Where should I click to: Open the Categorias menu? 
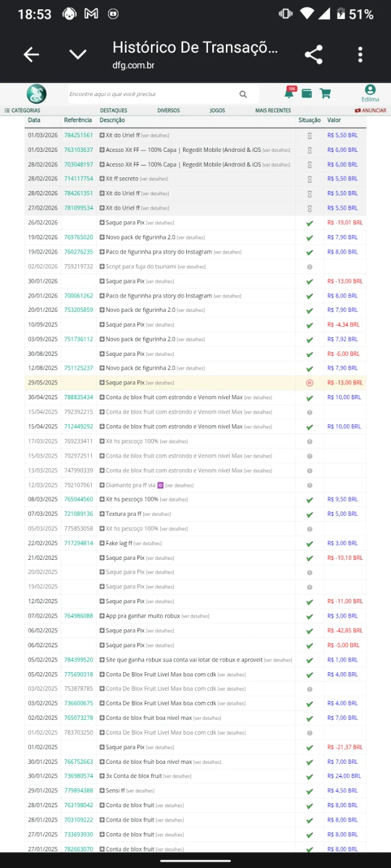point(22,110)
